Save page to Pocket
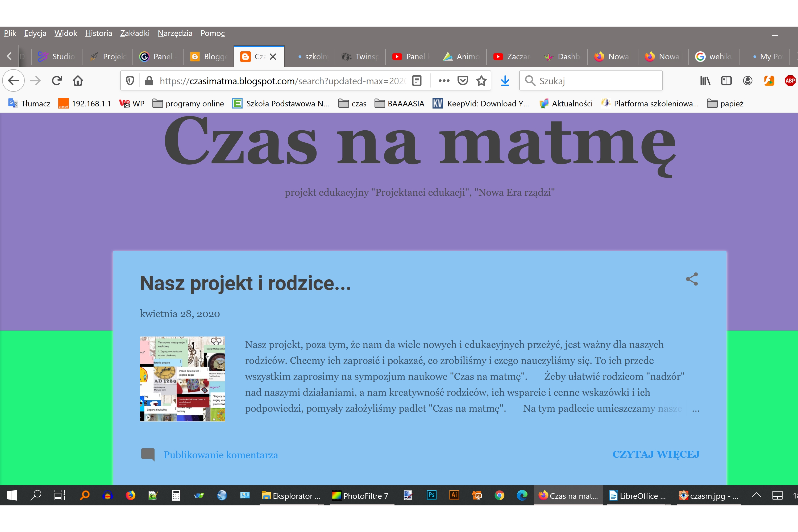This screenshot has height=532, width=798. pos(463,81)
